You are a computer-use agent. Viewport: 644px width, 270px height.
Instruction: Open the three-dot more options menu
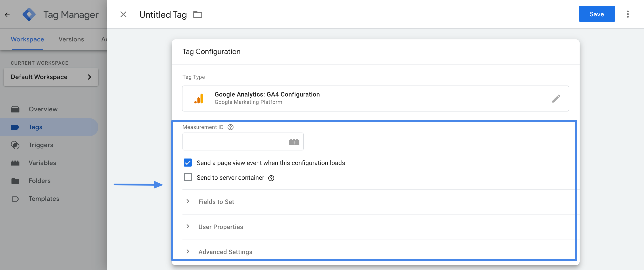point(627,14)
